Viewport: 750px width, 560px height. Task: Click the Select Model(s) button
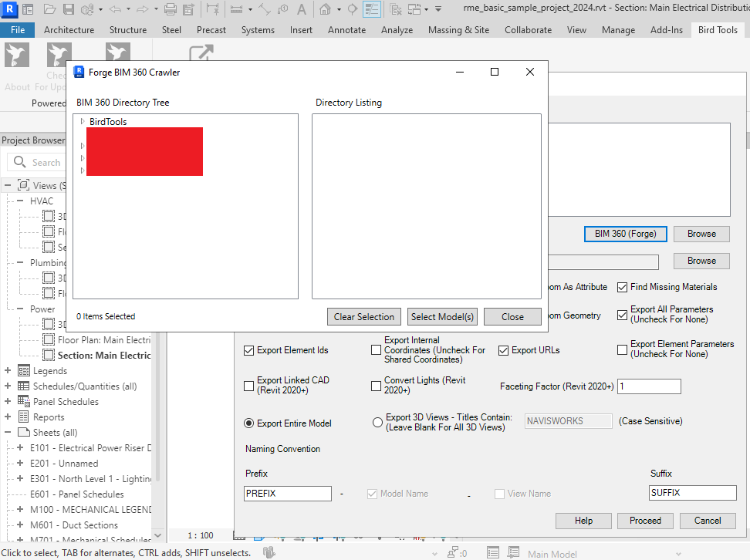[442, 316]
